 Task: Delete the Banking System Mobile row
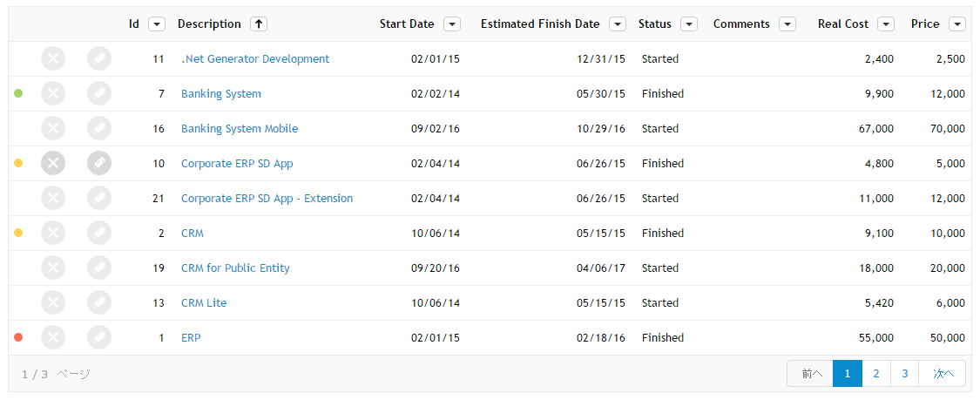click(53, 129)
